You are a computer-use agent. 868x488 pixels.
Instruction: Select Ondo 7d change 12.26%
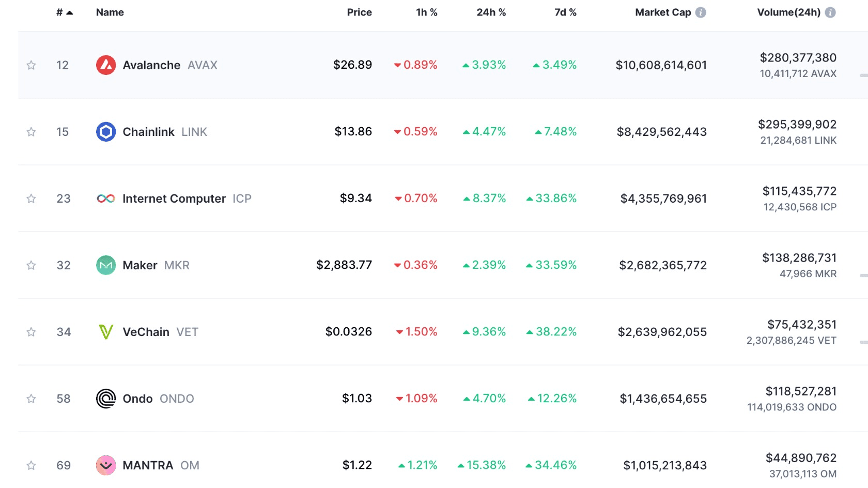click(x=552, y=398)
